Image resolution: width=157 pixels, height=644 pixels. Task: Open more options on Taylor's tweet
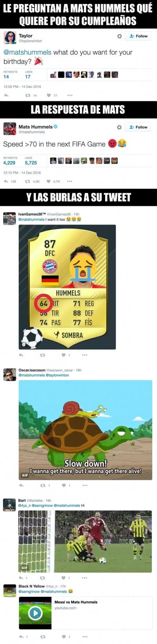tap(70, 95)
